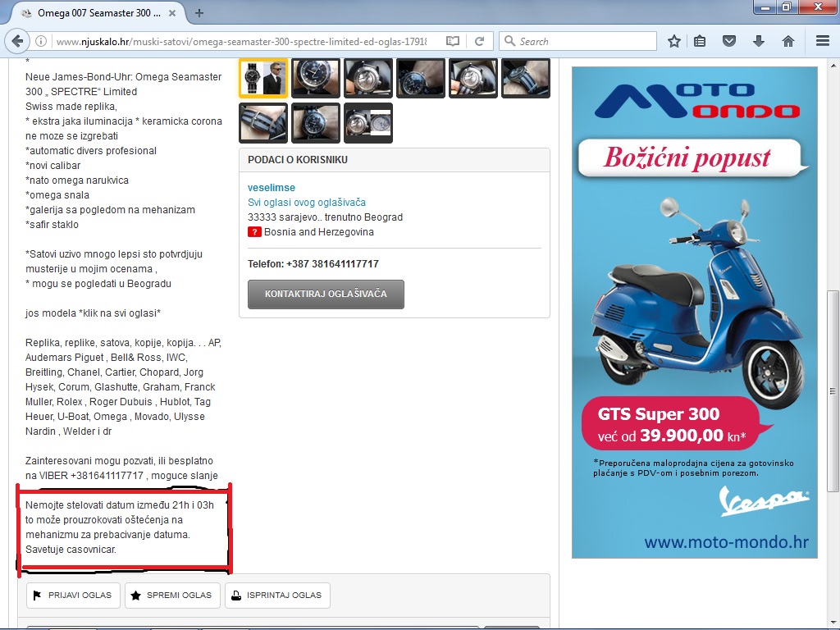Save page to Pocket icon
This screenshot has width=840, height=630.
click(x=728, y=41)
